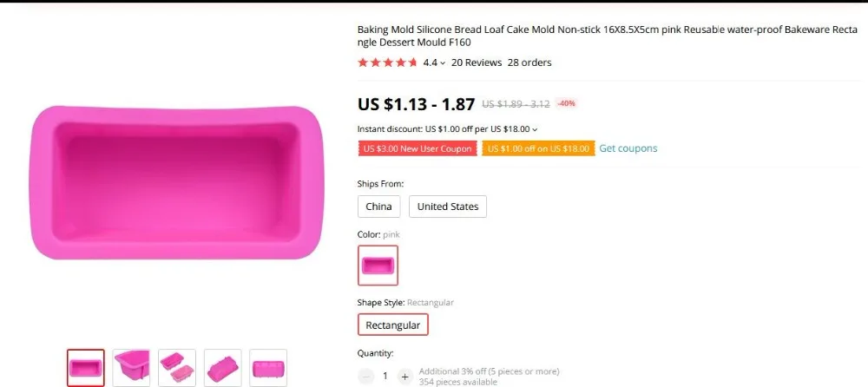Click the Get coupons link
Viewport: 868px width, 387px height.
[x=628, y=148]
